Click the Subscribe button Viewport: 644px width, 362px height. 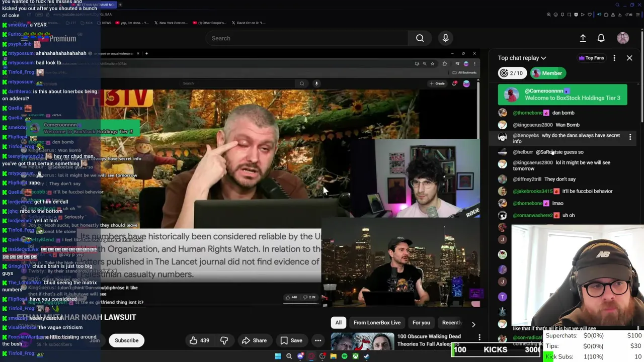coord(126,340)
